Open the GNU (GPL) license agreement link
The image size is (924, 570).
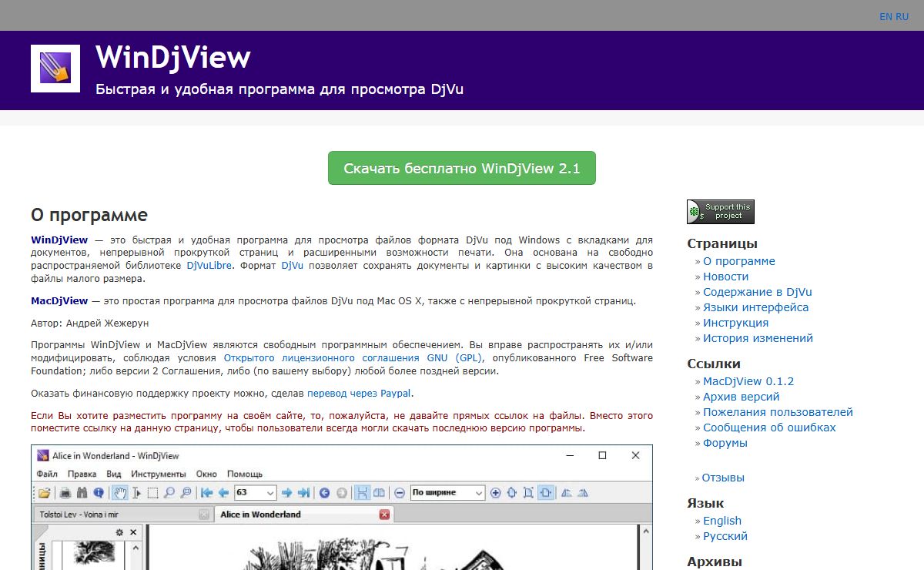pos(353,357)
